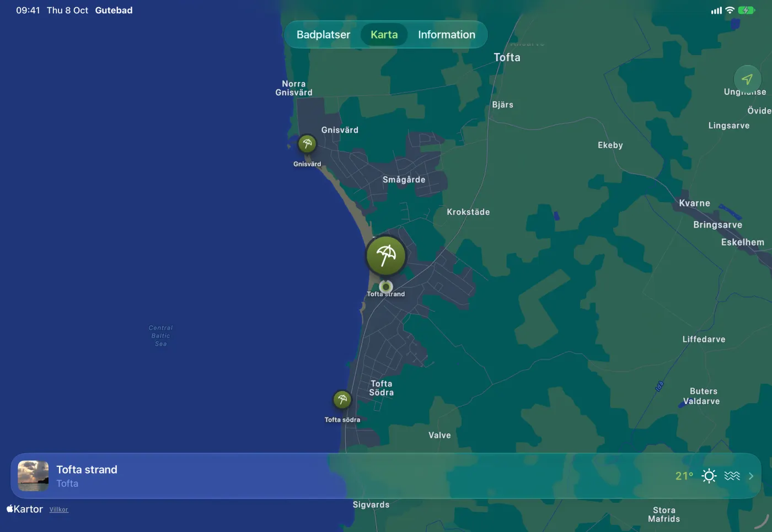
Task: Tap the Tofta subtitle in bottom card
Action: click(67, 483)
